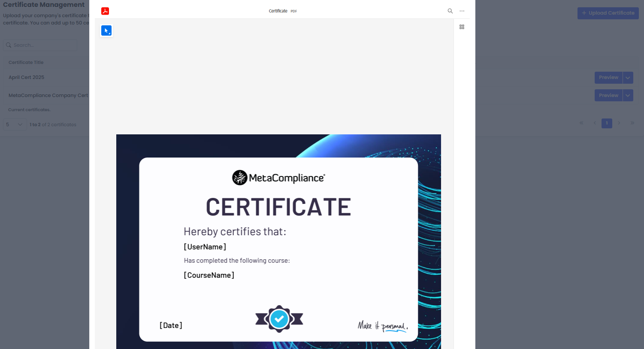Click the Upload Certificate button

coord(608,13)
